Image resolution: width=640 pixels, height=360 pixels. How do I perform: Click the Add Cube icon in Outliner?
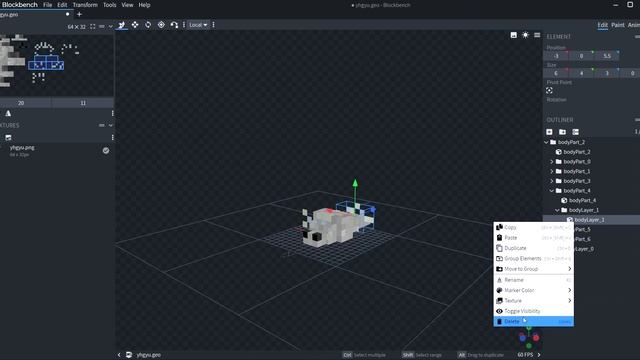tap(549, 132)
